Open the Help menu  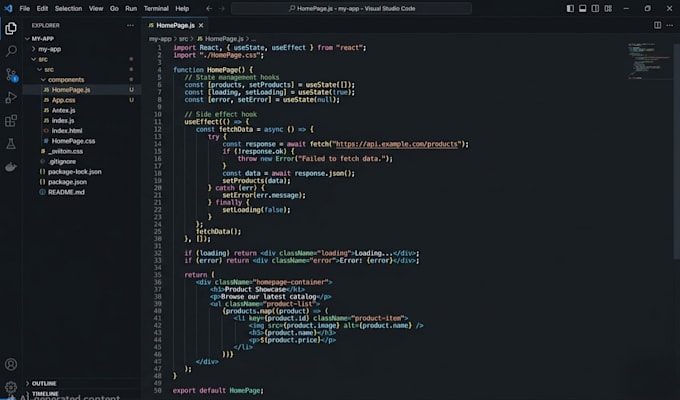point(182,8)
